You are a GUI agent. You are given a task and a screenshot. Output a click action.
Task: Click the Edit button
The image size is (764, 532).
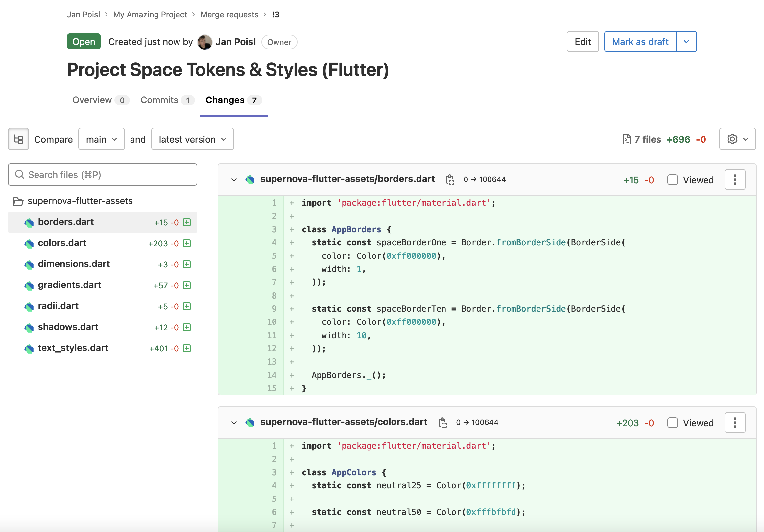[583, 42]
